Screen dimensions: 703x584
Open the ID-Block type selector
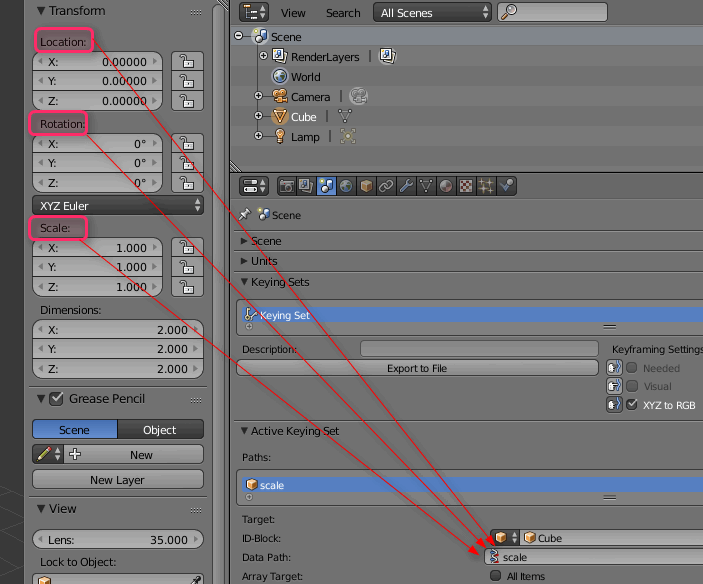pyautogui.click(x=505, y=537)
